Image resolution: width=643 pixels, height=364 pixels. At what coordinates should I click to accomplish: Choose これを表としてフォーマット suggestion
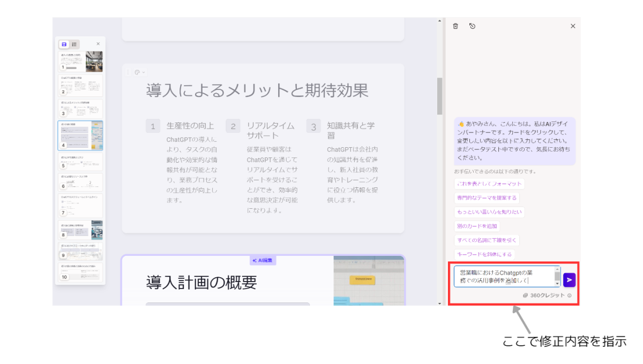(x=489, y=184)
